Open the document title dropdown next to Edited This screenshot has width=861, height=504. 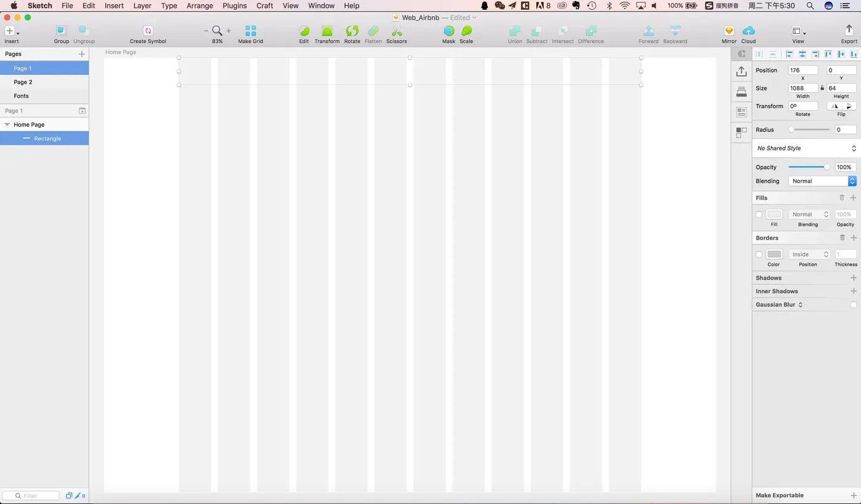(474, 18)
